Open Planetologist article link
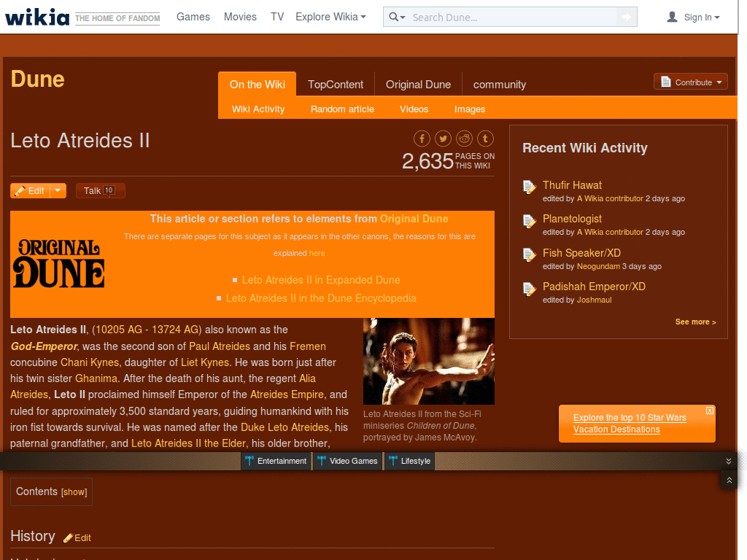747x560 pixels. [x=572, y=219]
